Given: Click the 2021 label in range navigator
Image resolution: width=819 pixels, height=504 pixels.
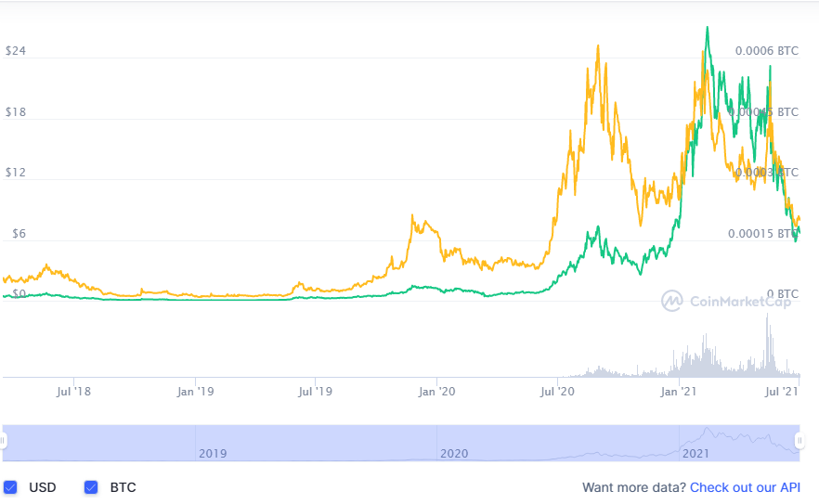Looking at the screenshot, I should point(695,453).
